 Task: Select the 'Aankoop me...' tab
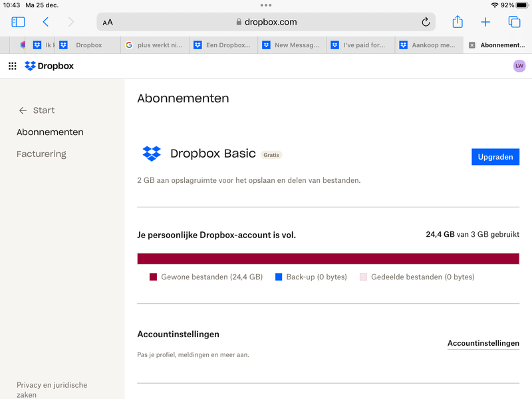click(430, 45)
